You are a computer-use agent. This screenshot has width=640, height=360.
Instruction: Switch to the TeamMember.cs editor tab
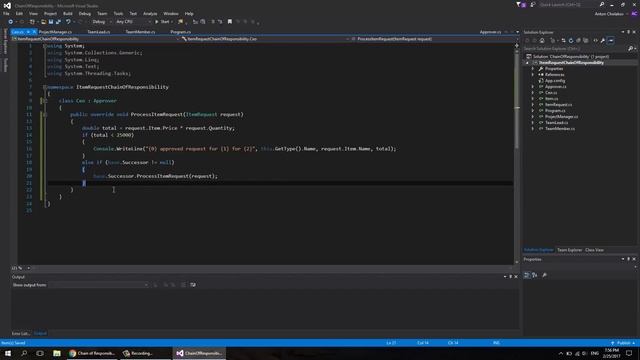coord(140,32)
